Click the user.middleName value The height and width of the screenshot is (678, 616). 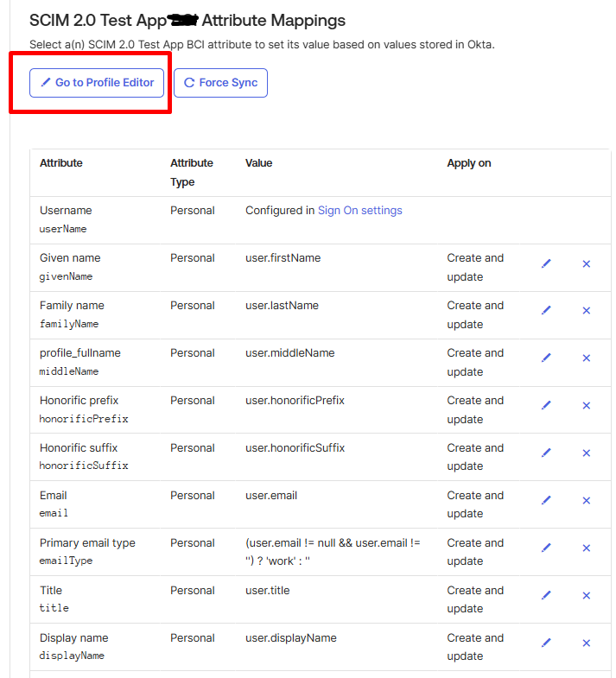coord(289,353)
